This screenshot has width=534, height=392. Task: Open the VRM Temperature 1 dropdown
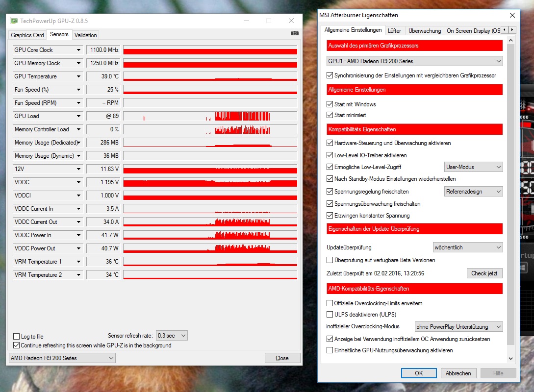pyautogui.click(x=78, y=262)
